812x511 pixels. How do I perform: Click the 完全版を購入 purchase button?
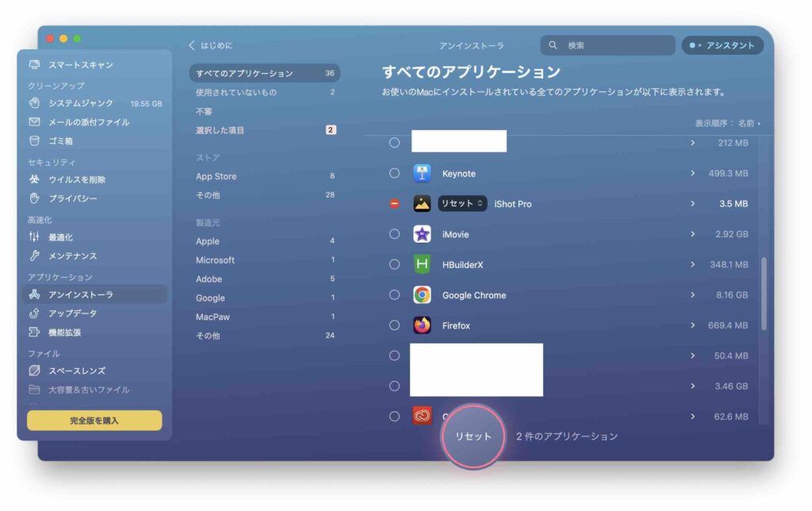[x=94, y=421]
